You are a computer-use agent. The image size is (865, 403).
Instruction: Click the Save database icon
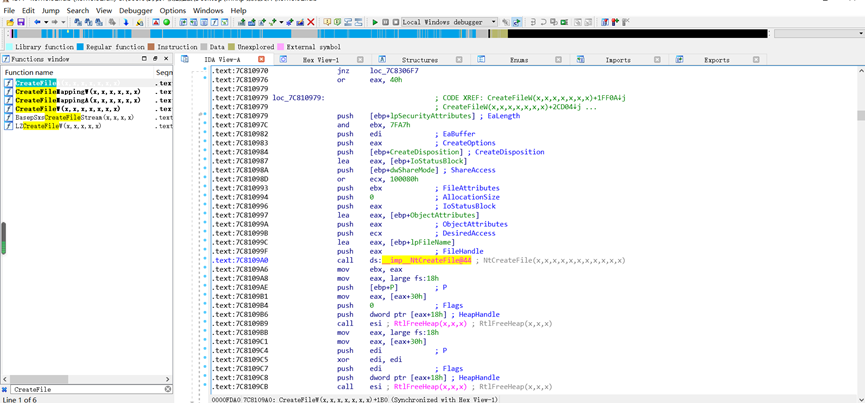point(20,22)
